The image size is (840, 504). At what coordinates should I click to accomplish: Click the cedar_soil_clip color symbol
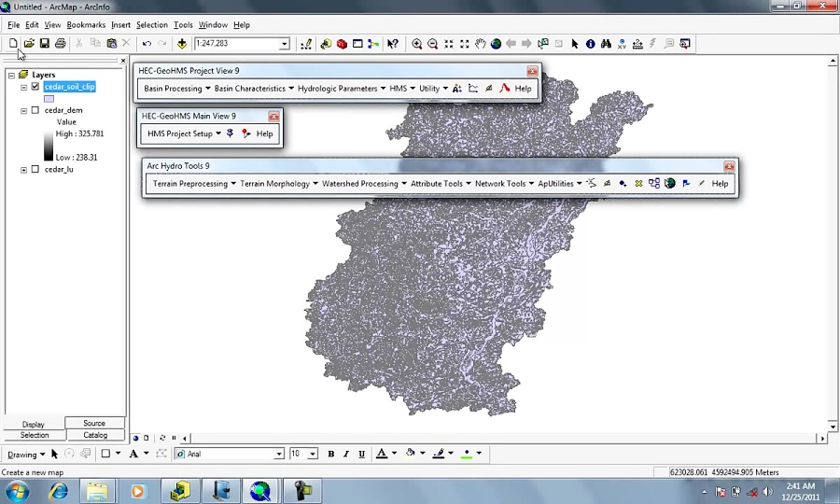pyautogui.click(x=49, y=99)
